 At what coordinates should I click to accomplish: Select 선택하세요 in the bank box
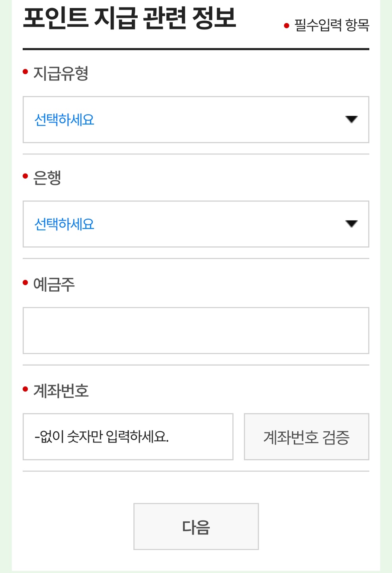tap(64, 224)
